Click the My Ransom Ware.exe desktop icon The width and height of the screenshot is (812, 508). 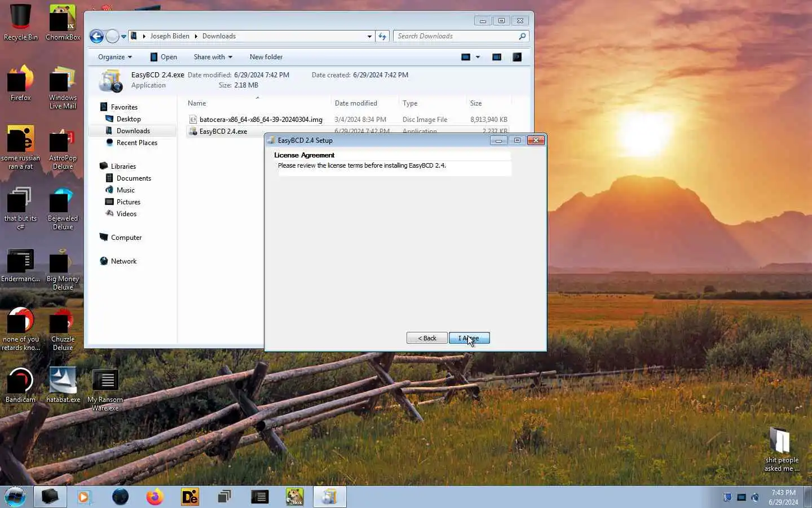coord(105,389)
